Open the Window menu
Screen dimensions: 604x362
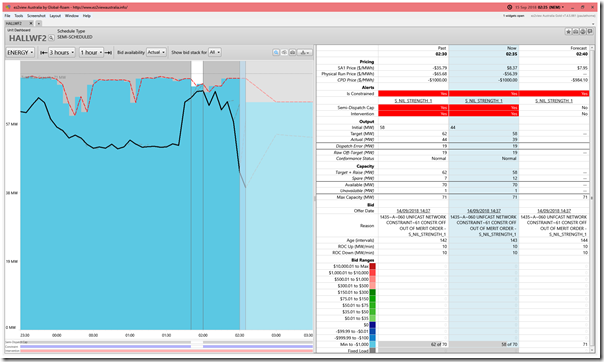(x=72, y=16)
